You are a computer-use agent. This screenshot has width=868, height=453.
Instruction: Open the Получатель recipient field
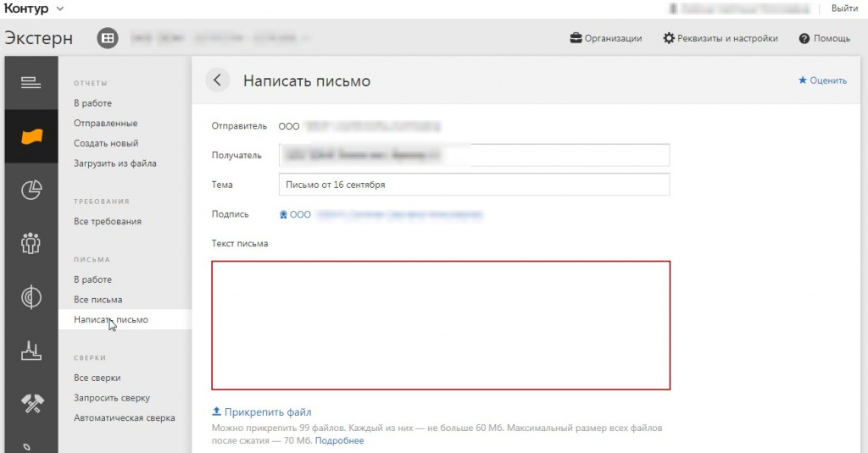tap(473, 156)
